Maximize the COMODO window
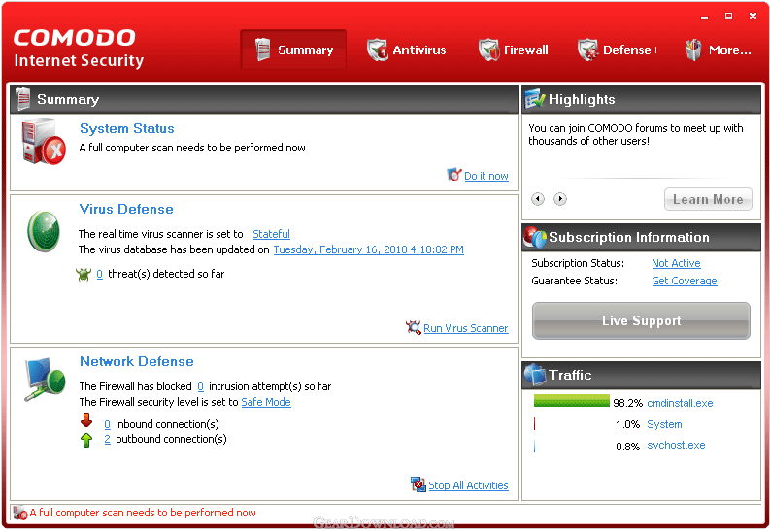This screenshot has width=770, height=532. [729, 17]
